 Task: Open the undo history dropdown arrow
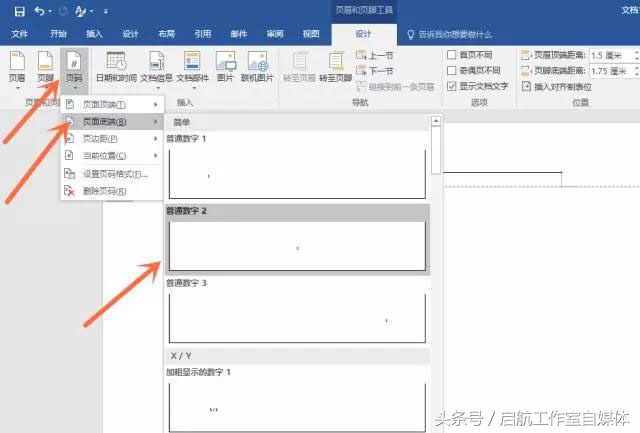pos(50,11)
